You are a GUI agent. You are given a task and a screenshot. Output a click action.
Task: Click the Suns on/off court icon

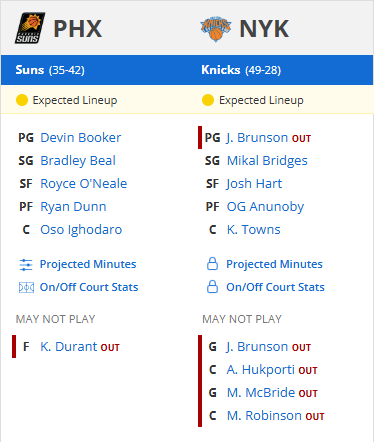(26, 287)
